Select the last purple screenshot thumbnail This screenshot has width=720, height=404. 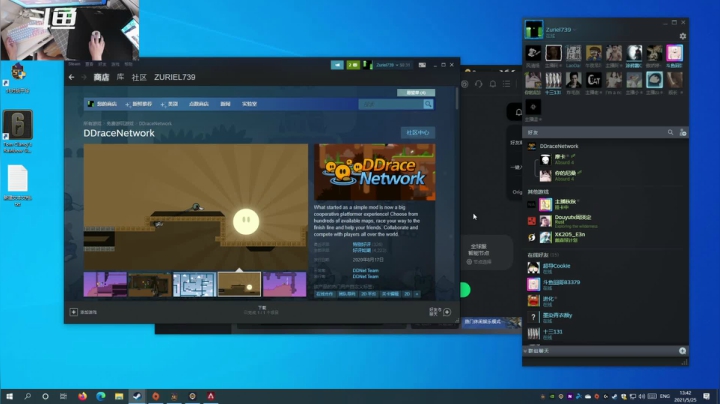click(x=284, y=284)
